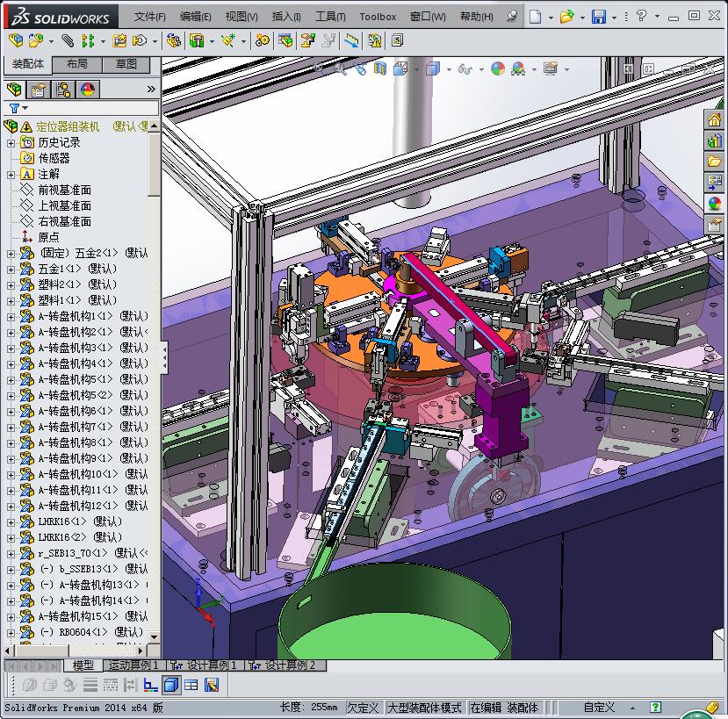Viewport: 728px width, 719px height.
Task: Open the ConfigurationManager tab icon
Action: click(62, 90)
